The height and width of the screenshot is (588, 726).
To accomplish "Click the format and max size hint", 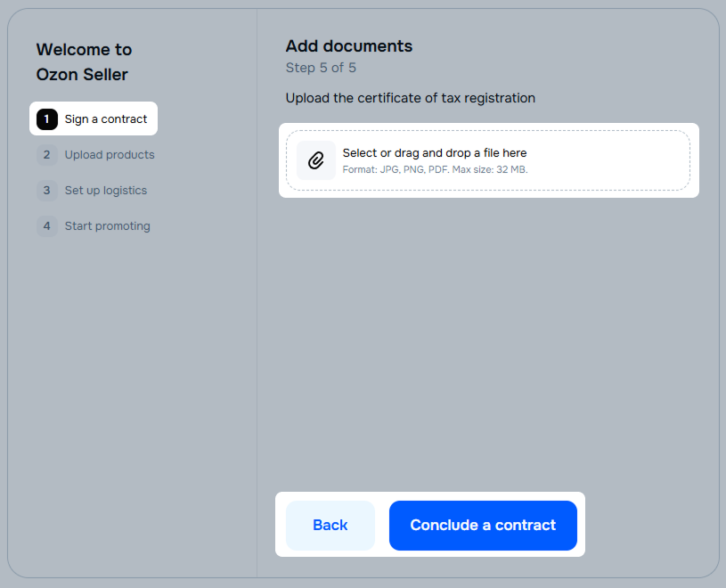I will point(435,169).
